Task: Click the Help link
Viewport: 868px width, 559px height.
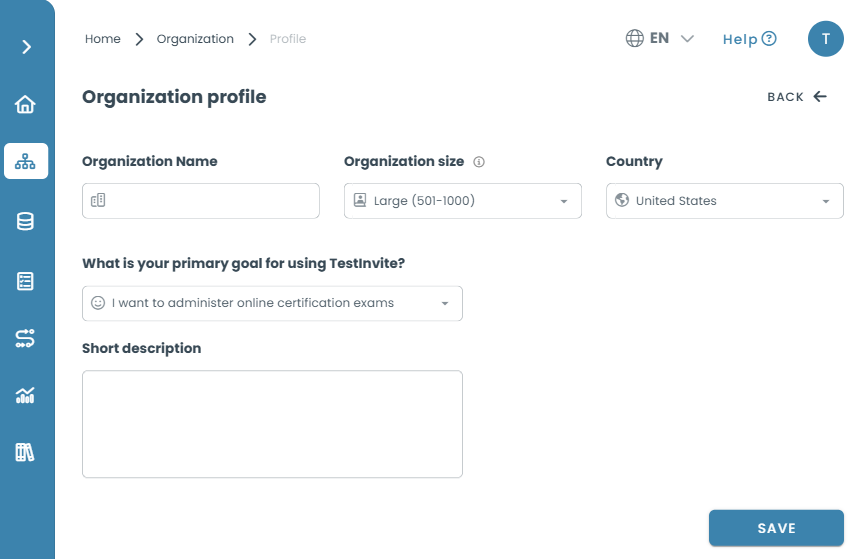Action: 750,39
